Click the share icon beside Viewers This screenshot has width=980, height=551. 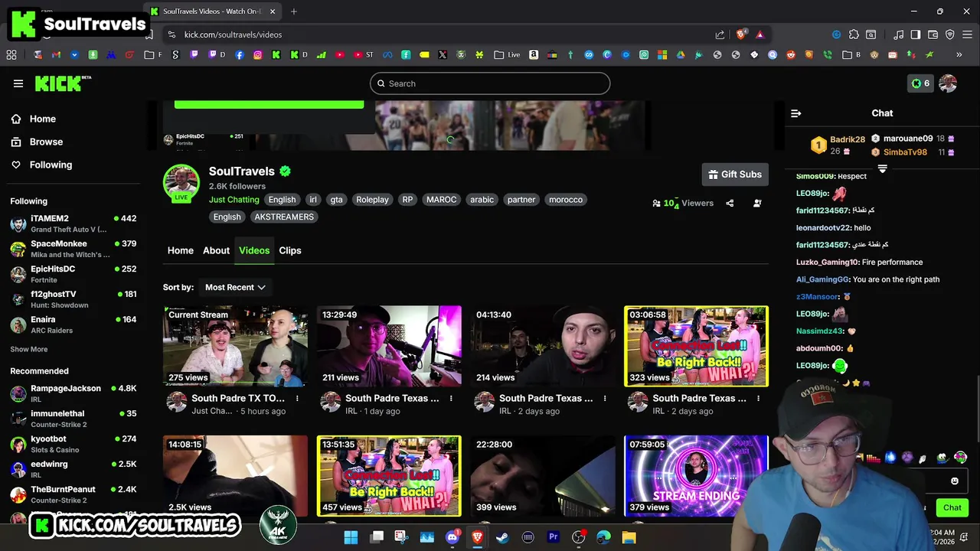click(730, 203)
